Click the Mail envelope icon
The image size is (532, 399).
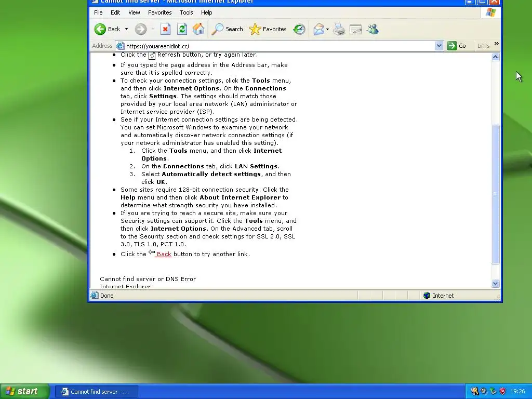(318, 29)
